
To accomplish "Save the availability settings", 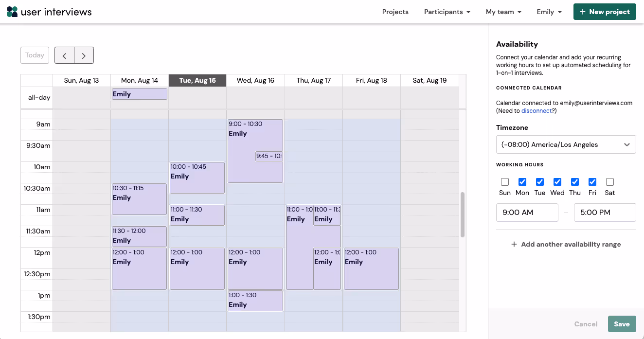I will coord(622,324).
